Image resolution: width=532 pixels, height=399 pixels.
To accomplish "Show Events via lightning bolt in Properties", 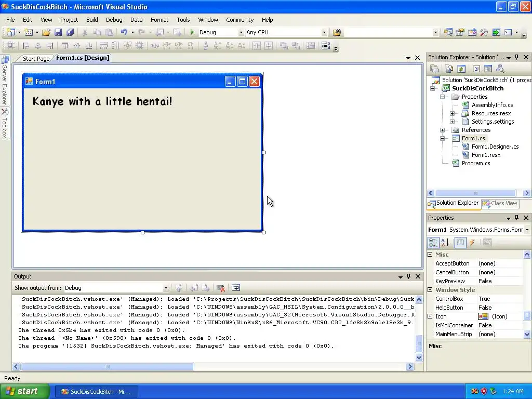I will (472, 243).
